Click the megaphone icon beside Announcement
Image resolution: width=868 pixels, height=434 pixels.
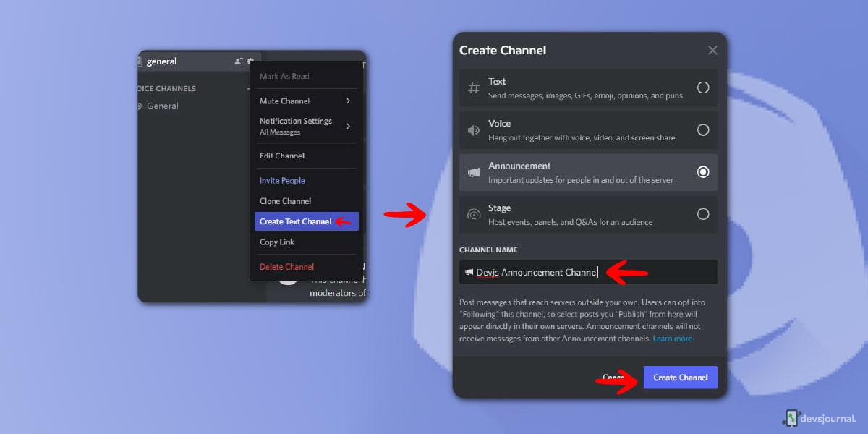point(474,172)
